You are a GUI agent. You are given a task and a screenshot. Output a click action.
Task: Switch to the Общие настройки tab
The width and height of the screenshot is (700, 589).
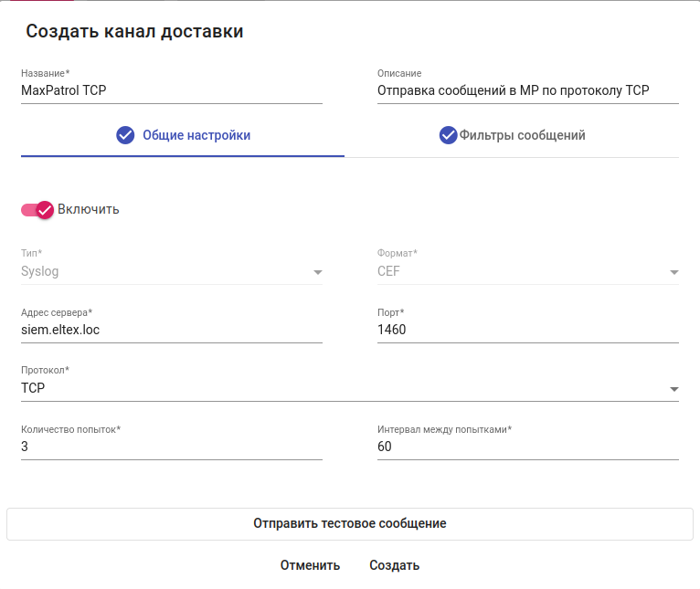pyautogui.click(x=196, y=135)
